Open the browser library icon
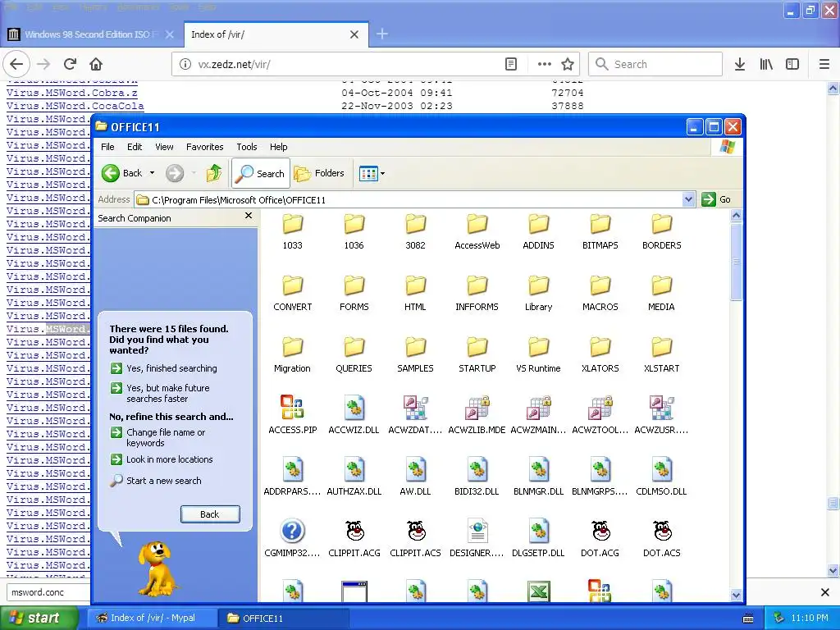Image resolution: width=840 pixels, height=630 pixels. coord(766,64)
